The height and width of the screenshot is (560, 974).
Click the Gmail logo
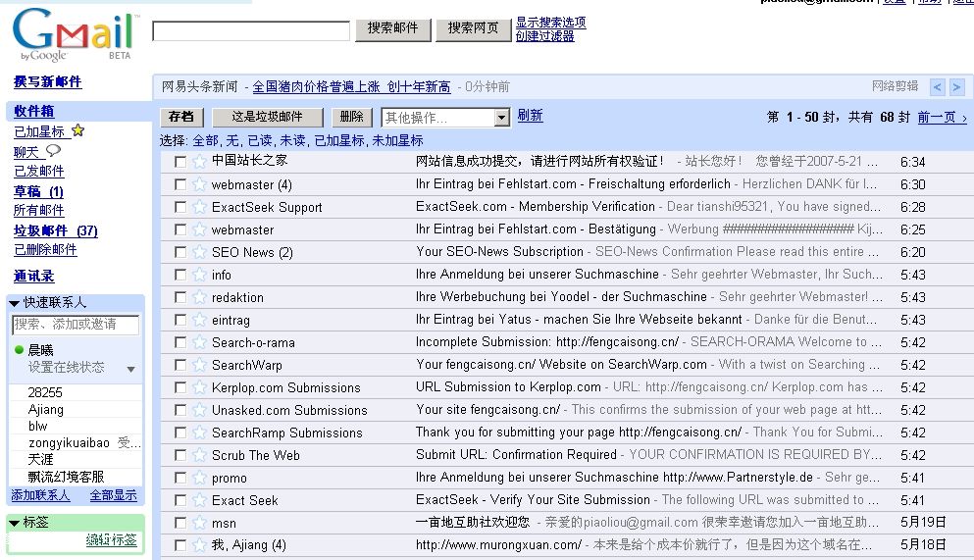click(74, 34)
